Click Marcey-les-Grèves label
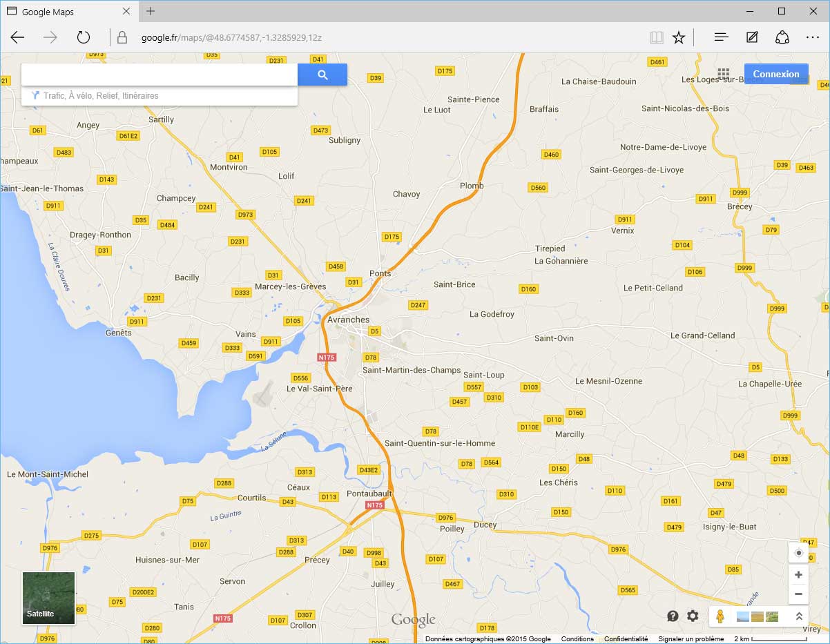This screenshot has width=830, height=644. [x=291, y=286]
